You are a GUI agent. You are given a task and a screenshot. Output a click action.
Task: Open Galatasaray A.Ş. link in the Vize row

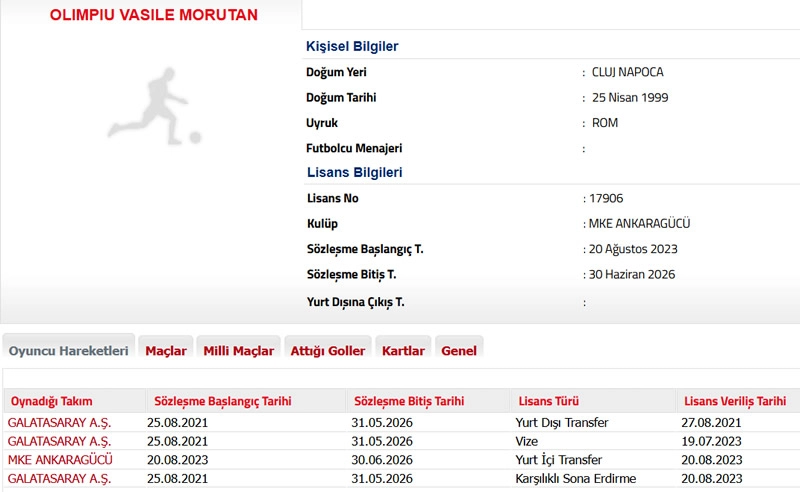[x=59, y=441]
